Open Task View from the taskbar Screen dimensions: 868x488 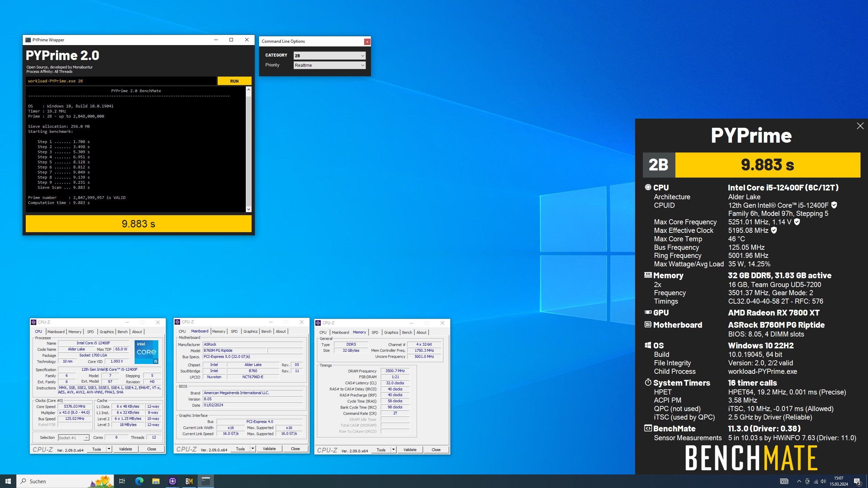[122, 481]
